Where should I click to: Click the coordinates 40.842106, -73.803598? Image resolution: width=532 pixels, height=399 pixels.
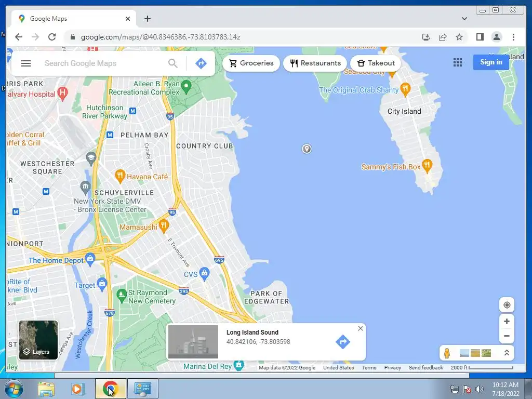[258, 342]
